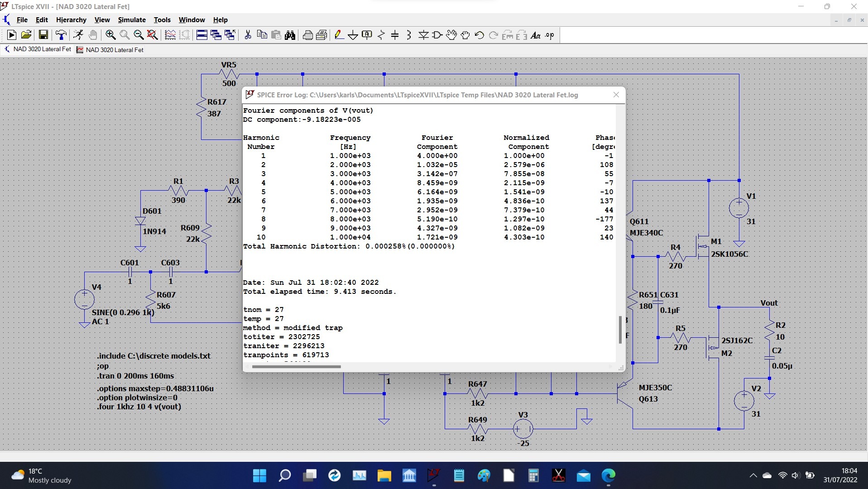Click the error log vertical scrollbar thumb
Screen dimensions: 868x489
click(620, 330)
